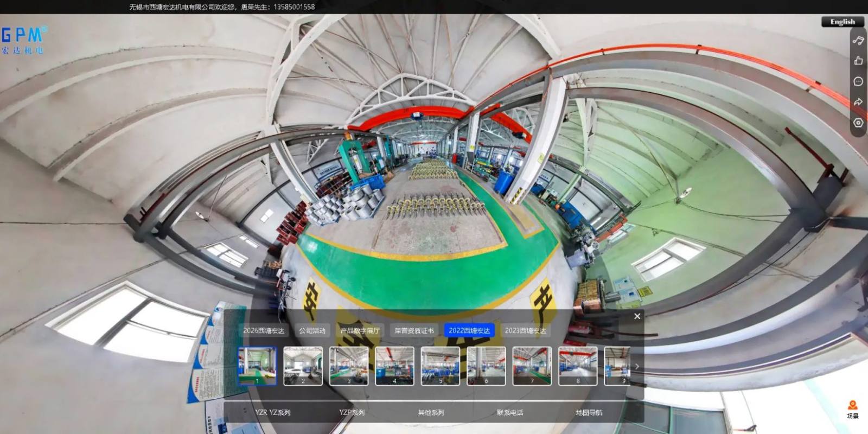Select the 2023西塘宏达 tab
Image resolution: width=868 pixels, height=434 pixels.
pyautogui.click(x=526, y=330)
